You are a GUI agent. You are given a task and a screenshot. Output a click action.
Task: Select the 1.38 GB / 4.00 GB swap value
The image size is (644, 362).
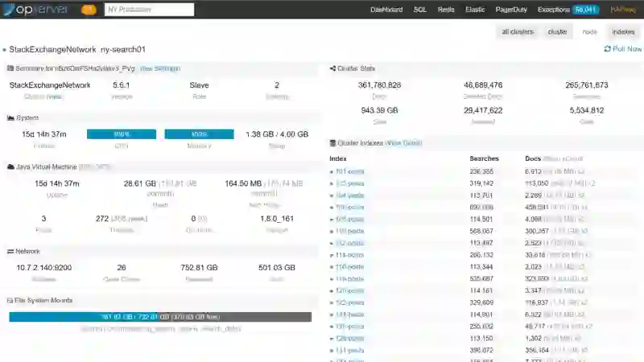pyautogui.click(x=277, y=134)
